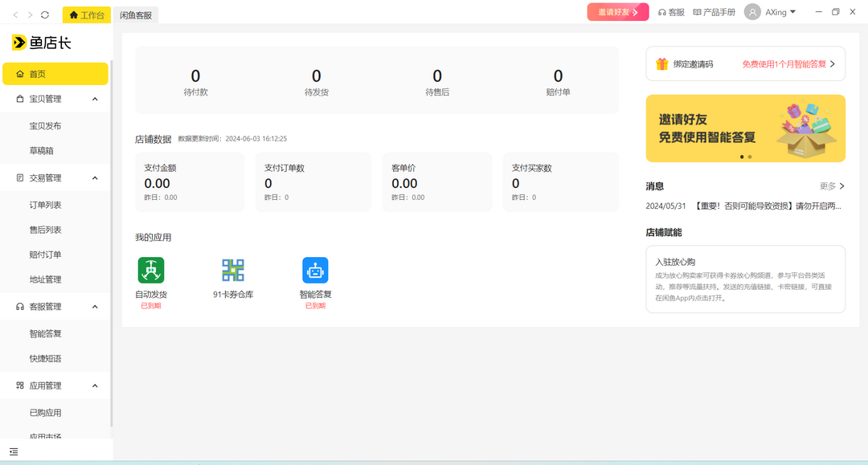
Task: Click the 客服 headset icon
Action: pyautogui.click(x=661, y=13)
